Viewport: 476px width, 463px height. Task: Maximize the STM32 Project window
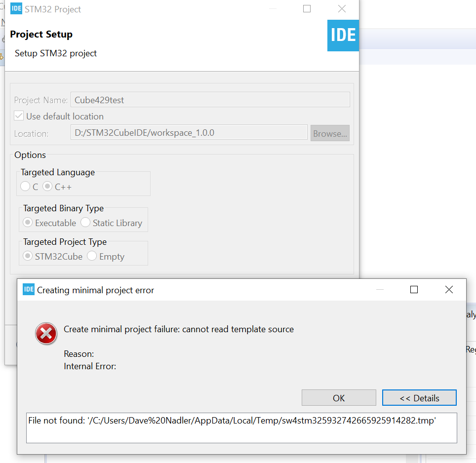(x=307, y=9)
